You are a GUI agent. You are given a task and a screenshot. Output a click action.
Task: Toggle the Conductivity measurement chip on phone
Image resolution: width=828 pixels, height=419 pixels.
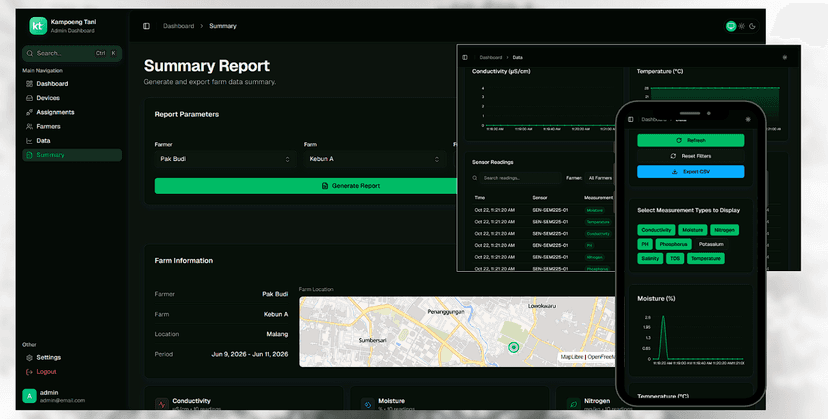pyautogui.click(x=656, y=230)
